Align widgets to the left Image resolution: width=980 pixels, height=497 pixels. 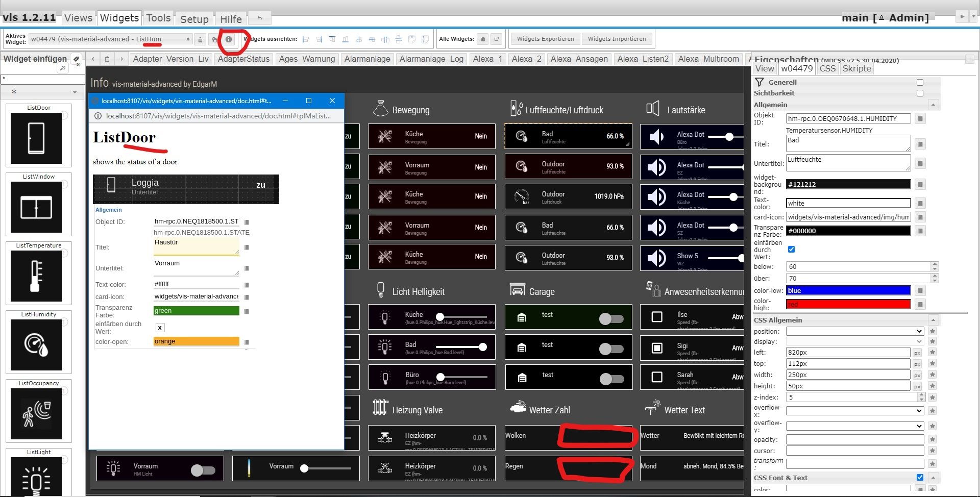pyautogui.click(x=306, y=39)
